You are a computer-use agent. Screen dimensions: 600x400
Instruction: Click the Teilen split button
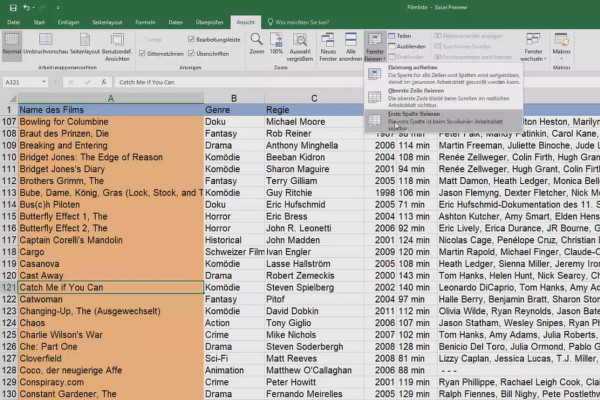pos(402,35)
